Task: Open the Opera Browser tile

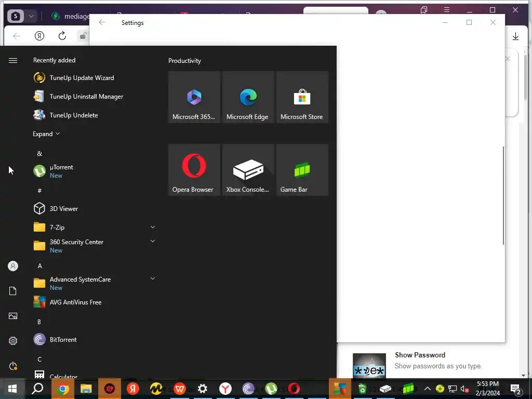Action: [194, 170]
